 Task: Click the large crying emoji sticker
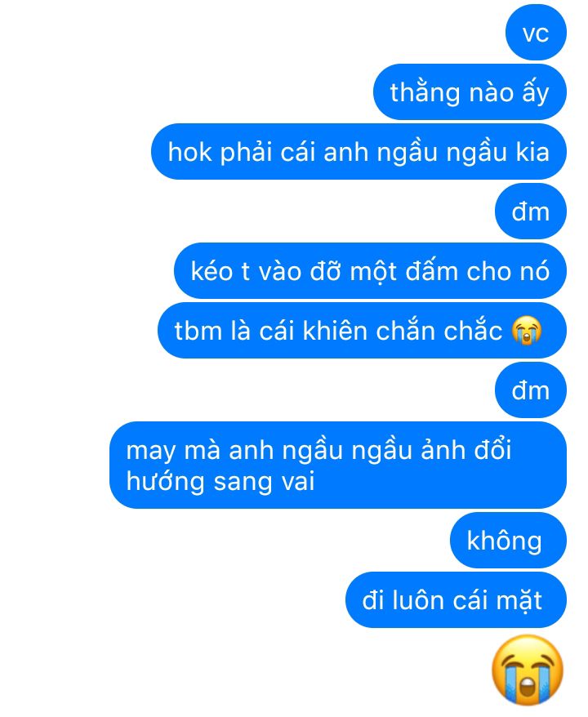pos(528,670)
